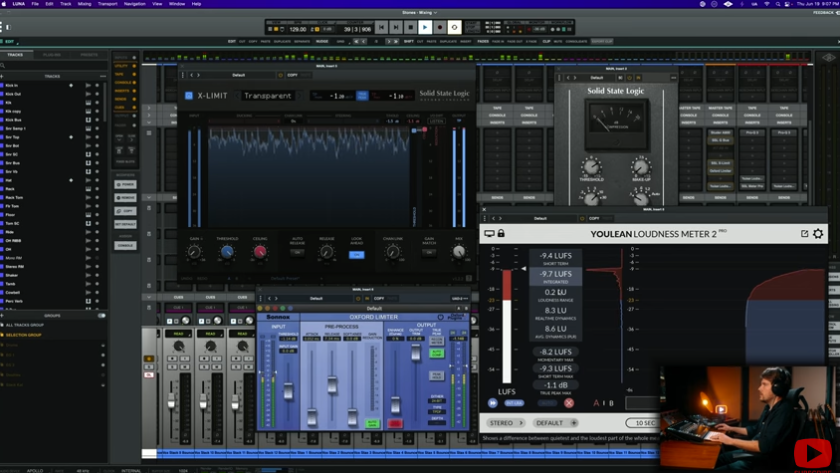Image resolution: width=840 pixels, height=473 pixels.
Task: Click the X-LIMIT Mix knob
Action: click(459, 252)
